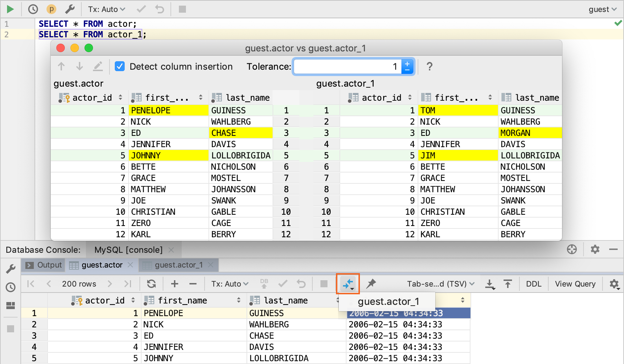
Task: Click the DDL button
Action: [x=533, y=284]
